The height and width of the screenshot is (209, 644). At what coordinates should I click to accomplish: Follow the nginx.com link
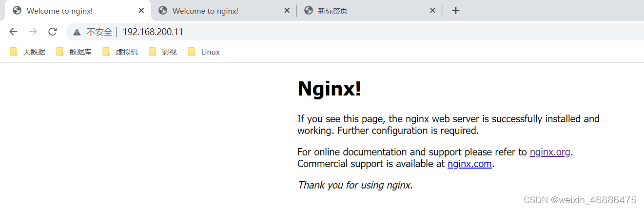(x=469, y=164)
